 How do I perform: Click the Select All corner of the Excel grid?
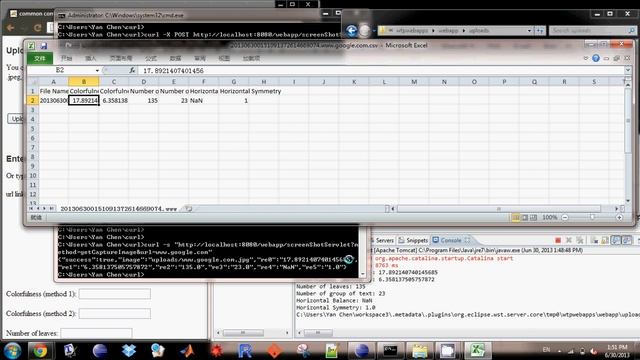[33, 82]
